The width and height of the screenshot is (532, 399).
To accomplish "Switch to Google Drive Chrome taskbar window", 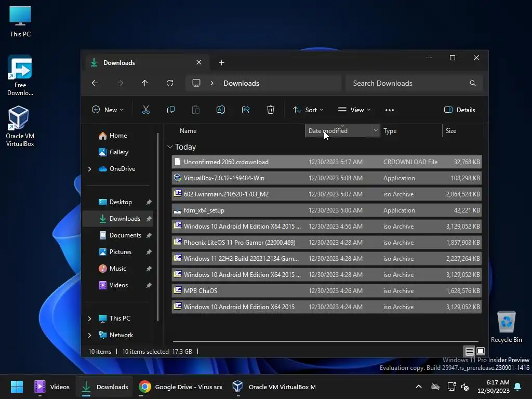I will [180, 387].
